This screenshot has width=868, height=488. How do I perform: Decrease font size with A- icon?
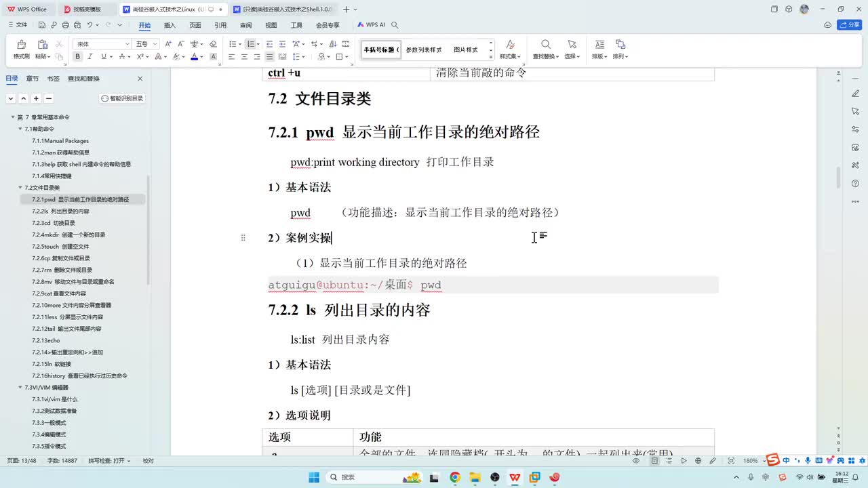point(181,44)
